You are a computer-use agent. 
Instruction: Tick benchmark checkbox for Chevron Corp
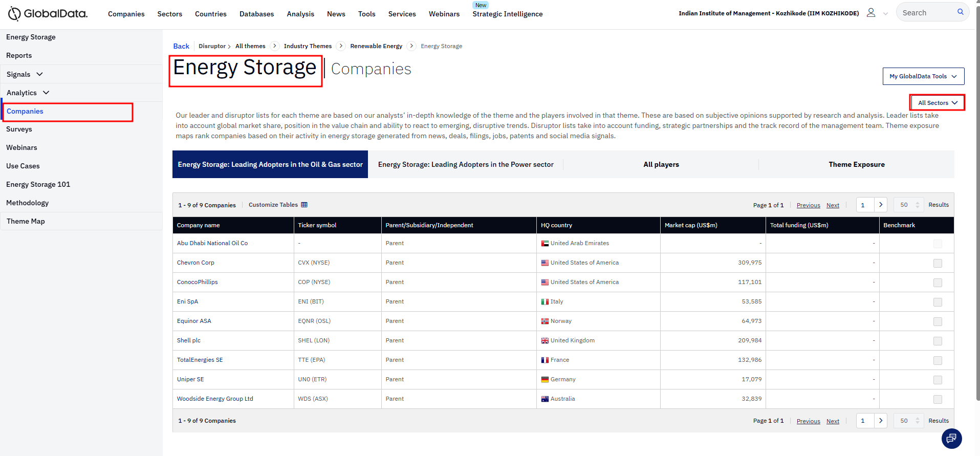[937, 263]
